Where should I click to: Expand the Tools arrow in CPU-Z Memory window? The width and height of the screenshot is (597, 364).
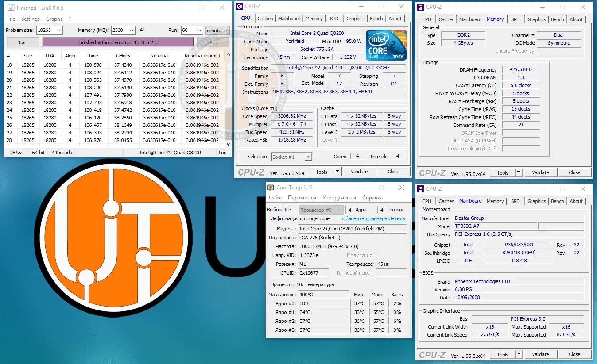518,172
